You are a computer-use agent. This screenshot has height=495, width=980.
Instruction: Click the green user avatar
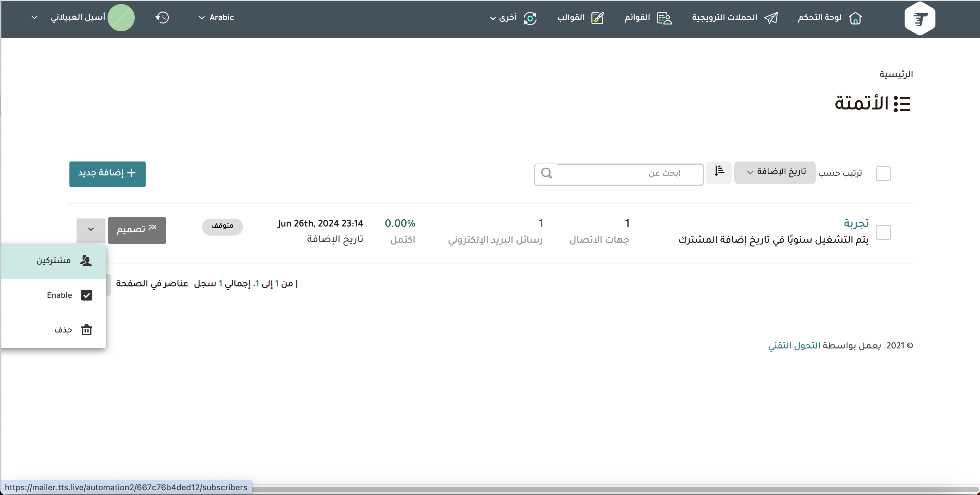point(121,17)
